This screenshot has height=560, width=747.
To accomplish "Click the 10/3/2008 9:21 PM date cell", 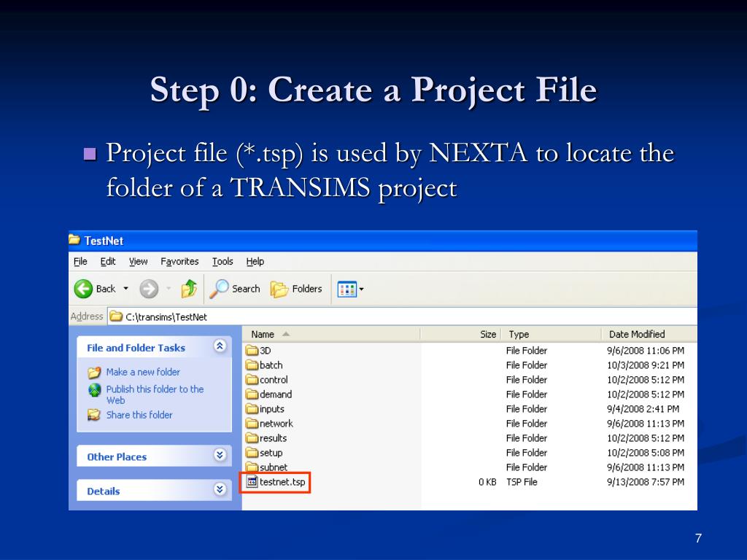I will [x=646, y=365].
